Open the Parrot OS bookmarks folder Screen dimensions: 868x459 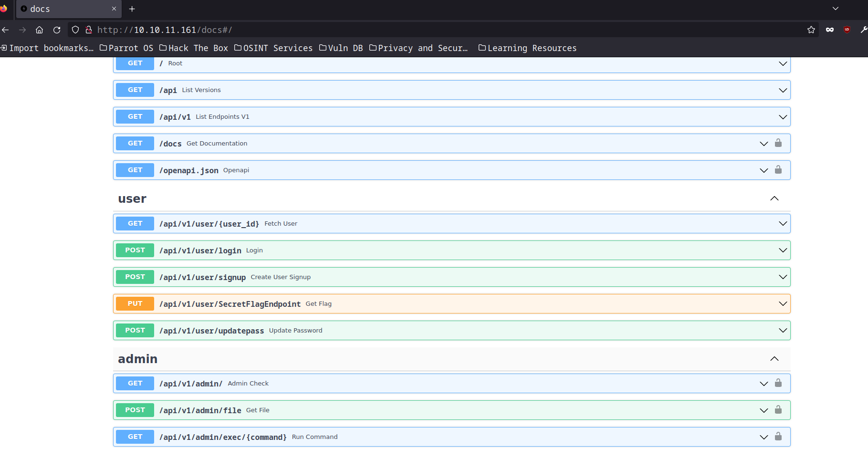point(126,48)
